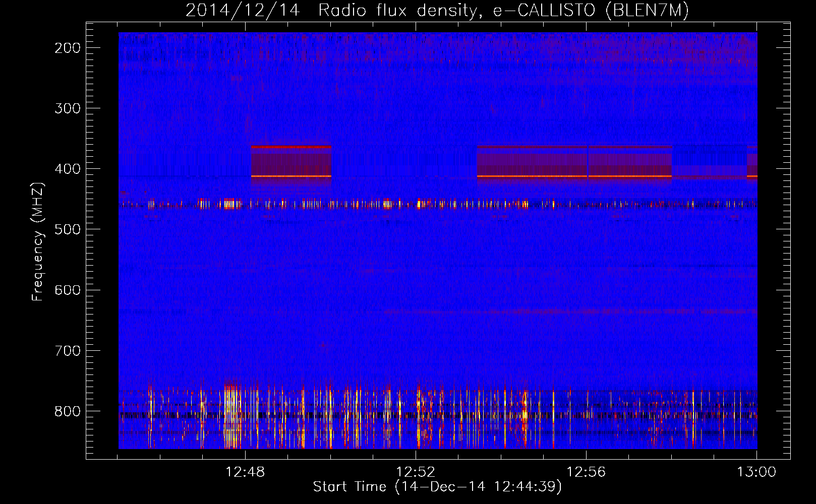Viewport: 816px width, 504px height.
Task: Click the 'Start Time (14-Dec-14 12:44:39)' label
Action: pyautogui.click(x=437, y=487)
